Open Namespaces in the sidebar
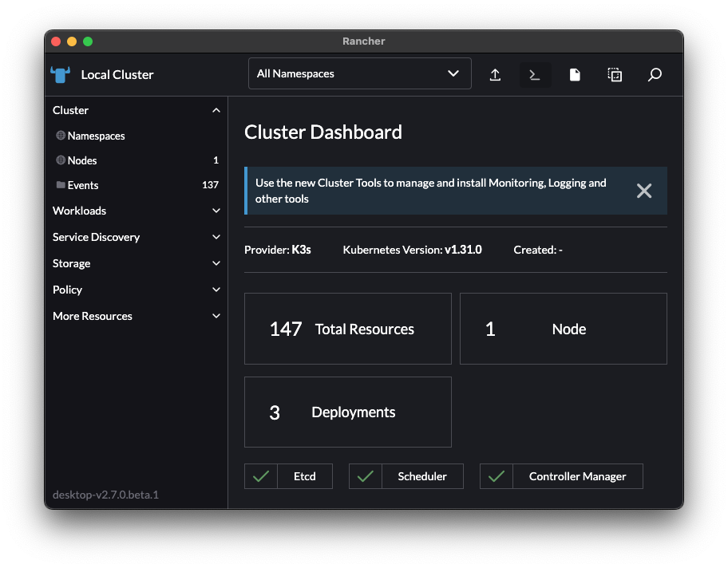The height and width of the screenshot is (568, 728). [x=96, y=136]
